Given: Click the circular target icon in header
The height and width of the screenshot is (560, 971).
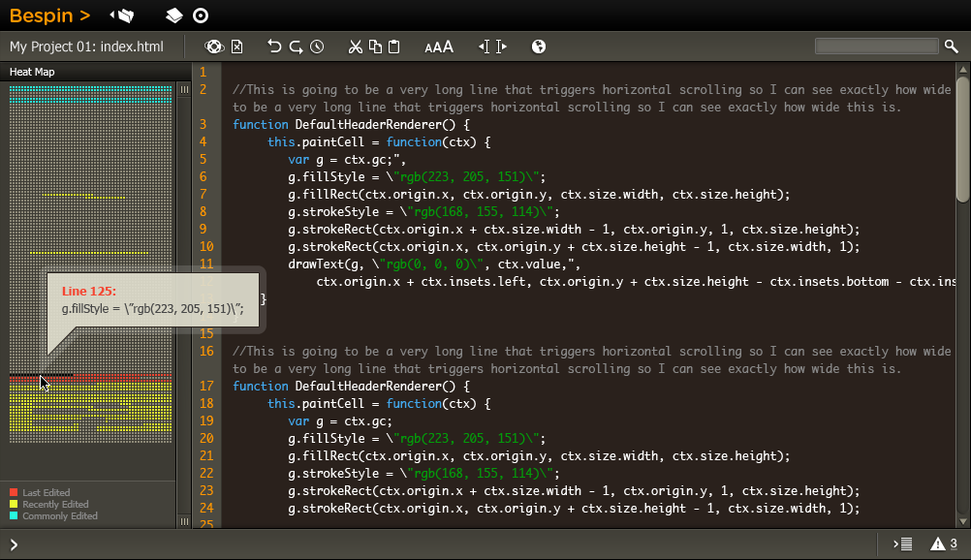Looking at the screenshot, I should (201, 16).
